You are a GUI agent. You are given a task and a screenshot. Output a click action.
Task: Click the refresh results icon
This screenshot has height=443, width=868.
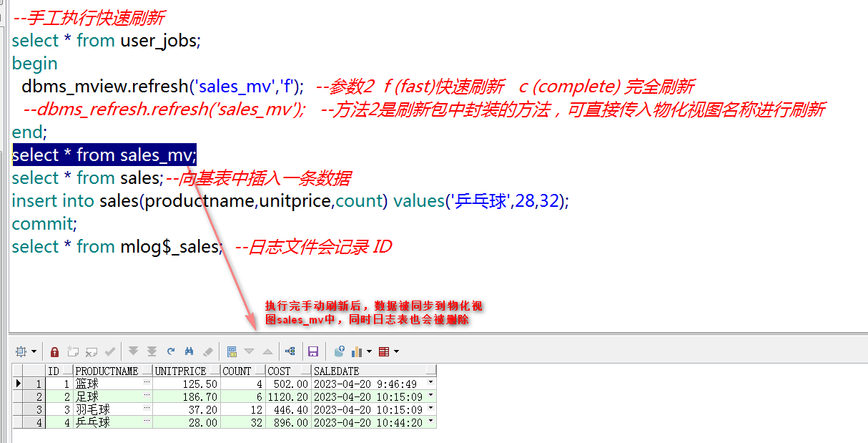(x=171, y=351)
